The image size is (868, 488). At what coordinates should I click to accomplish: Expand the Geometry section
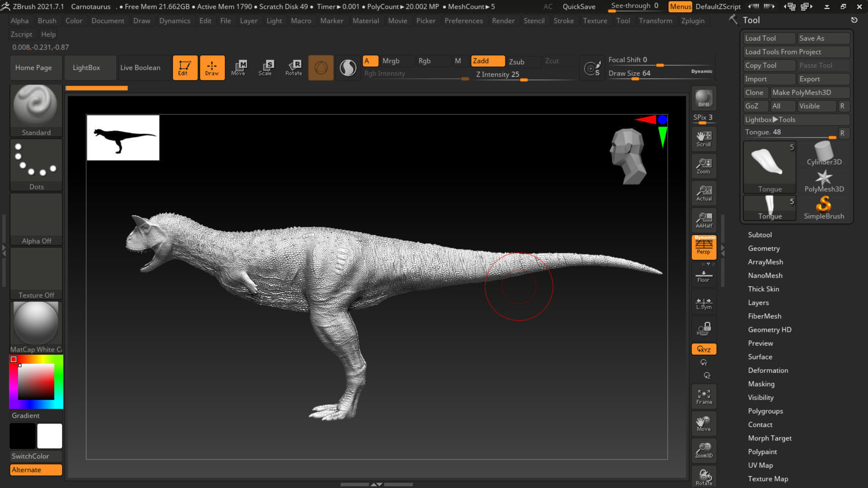coord(764,249)
